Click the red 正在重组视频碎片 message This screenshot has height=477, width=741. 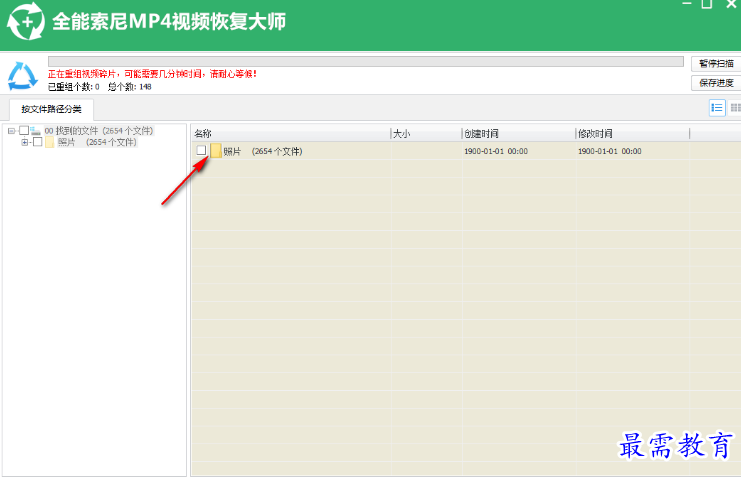pyautogui.click(x=152, y=74)
